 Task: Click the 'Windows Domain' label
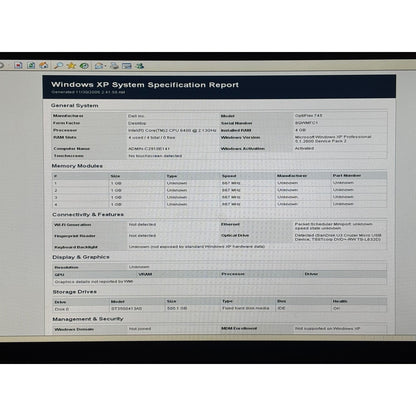click(74, 329)
